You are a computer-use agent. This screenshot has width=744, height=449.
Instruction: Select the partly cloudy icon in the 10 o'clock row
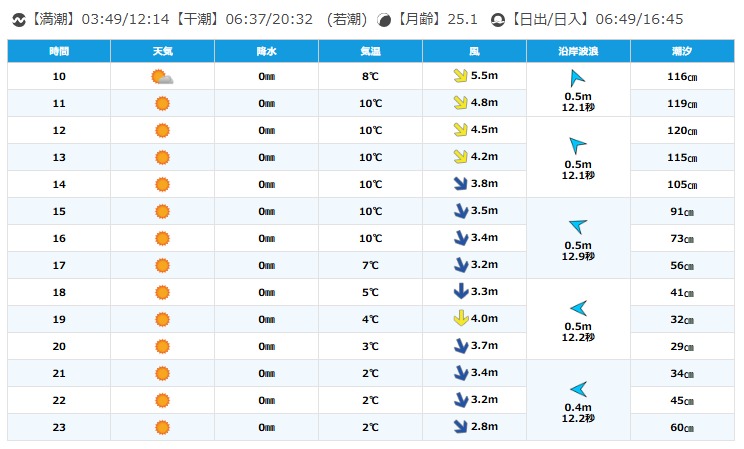[x=161, y=77]
